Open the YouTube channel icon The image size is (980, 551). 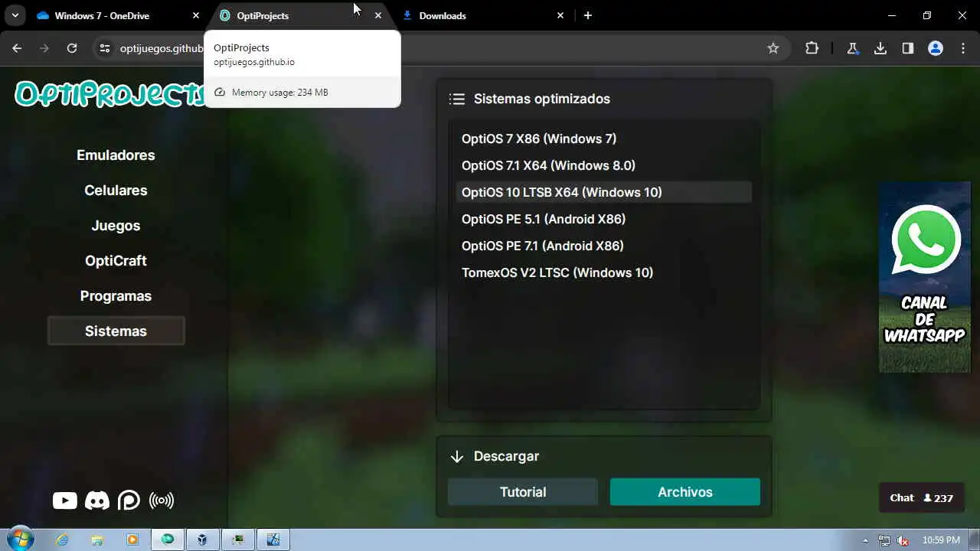pyautogui.click(x=65, y=500)
